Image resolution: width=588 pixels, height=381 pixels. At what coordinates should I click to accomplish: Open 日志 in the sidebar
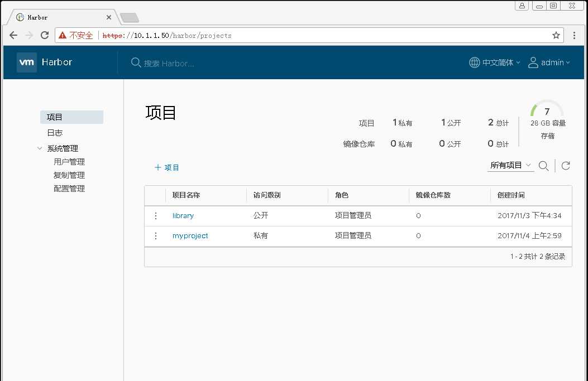[x=55, y=133]
